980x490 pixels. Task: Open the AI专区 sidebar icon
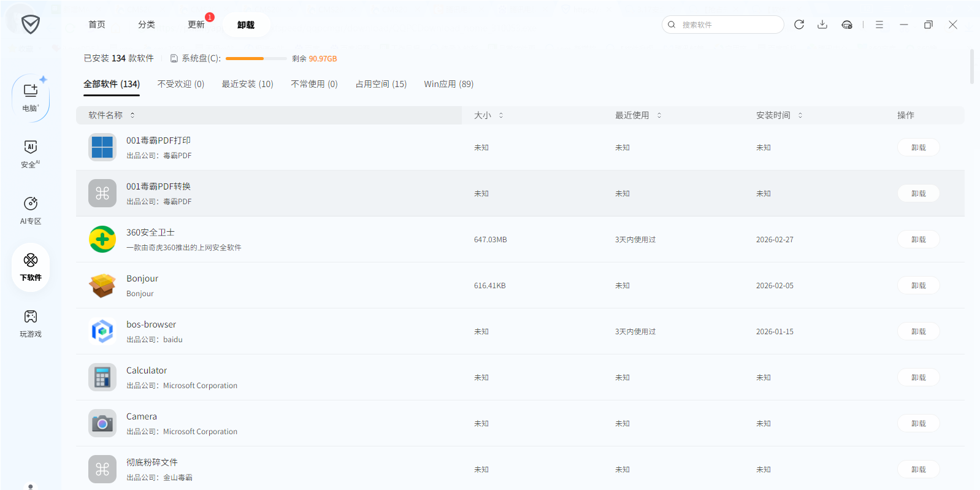click(x=30, y=210)
